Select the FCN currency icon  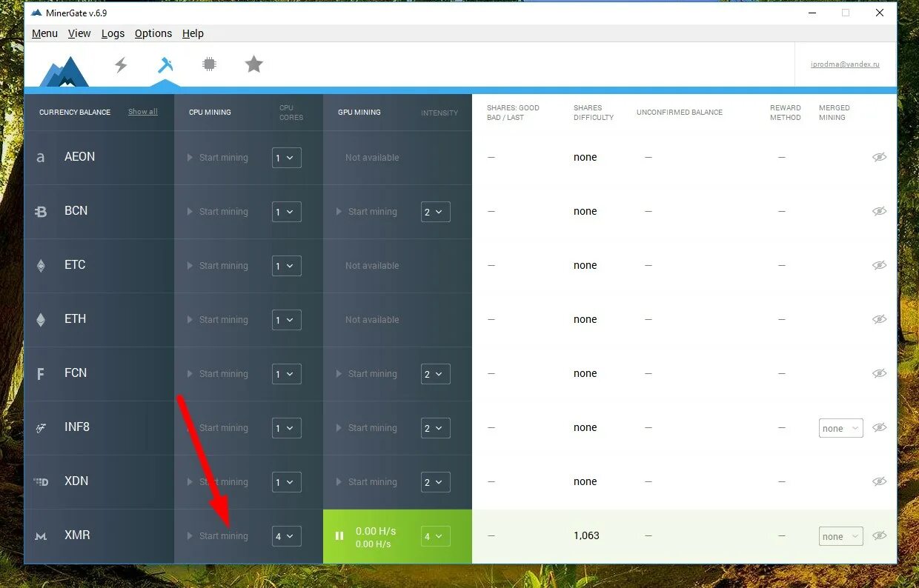point(41,374)
